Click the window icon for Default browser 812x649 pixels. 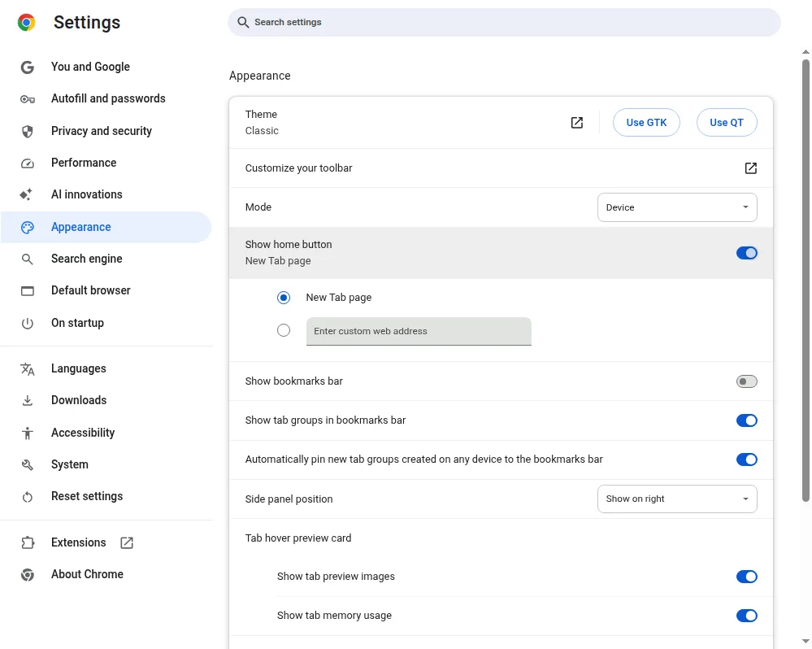point(28,291)
